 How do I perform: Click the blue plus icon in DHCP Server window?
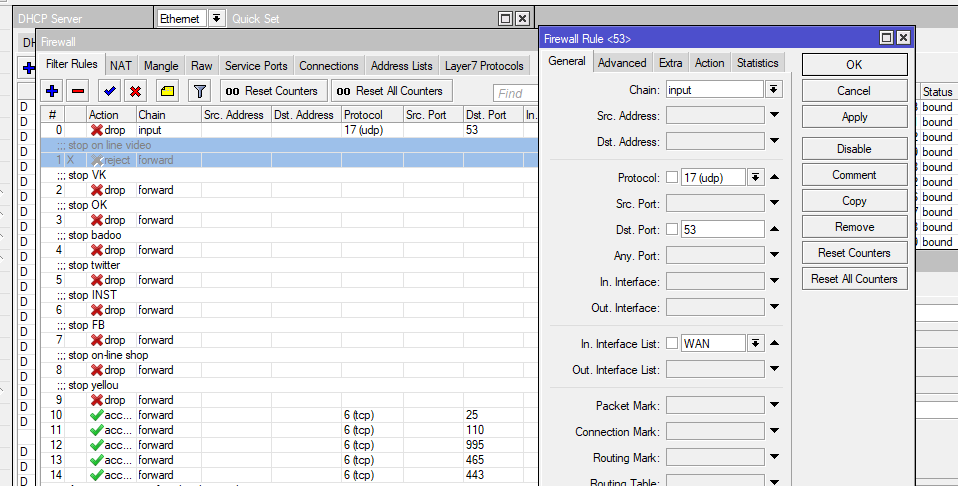[x=29, y=68]
